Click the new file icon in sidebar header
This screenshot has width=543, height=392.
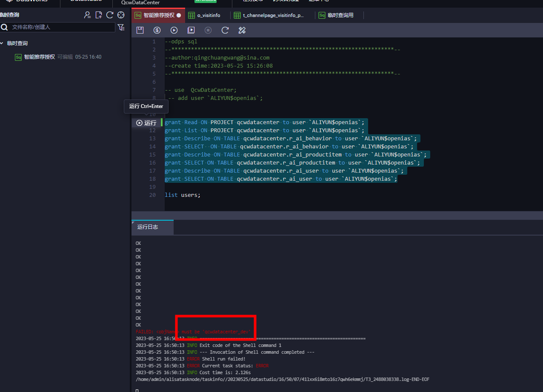point(99,15)
